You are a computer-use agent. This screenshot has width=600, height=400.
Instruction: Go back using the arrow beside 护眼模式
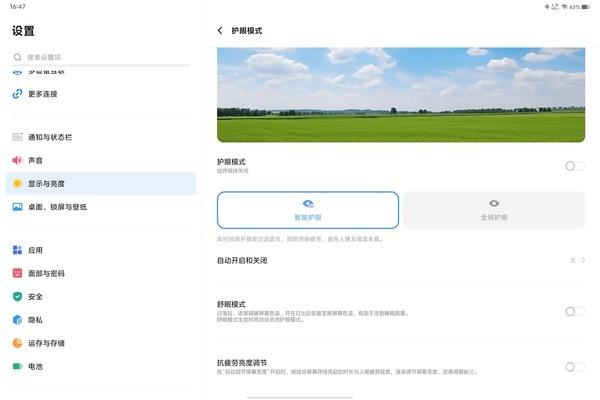(x=220, y=31)
